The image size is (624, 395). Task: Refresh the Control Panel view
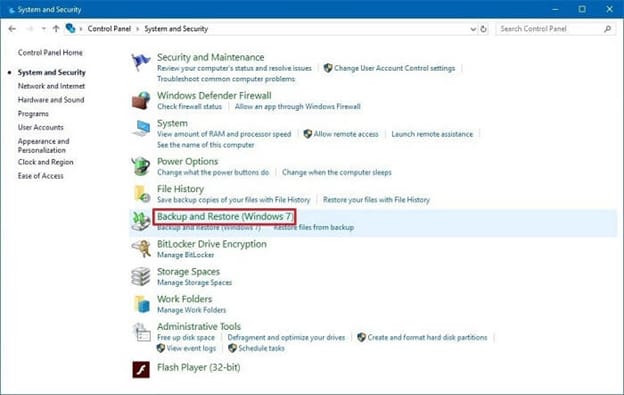click(x=484, y=29)
